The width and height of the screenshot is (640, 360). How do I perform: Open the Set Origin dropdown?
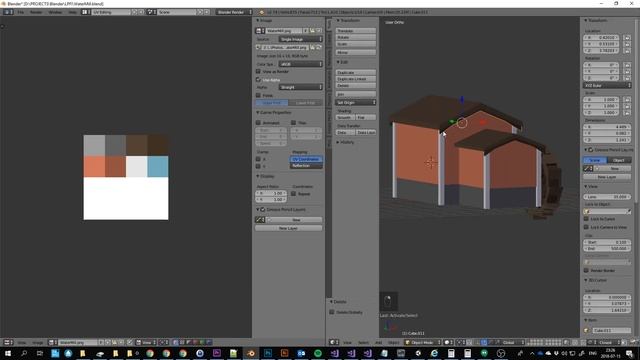coord(356,102)
